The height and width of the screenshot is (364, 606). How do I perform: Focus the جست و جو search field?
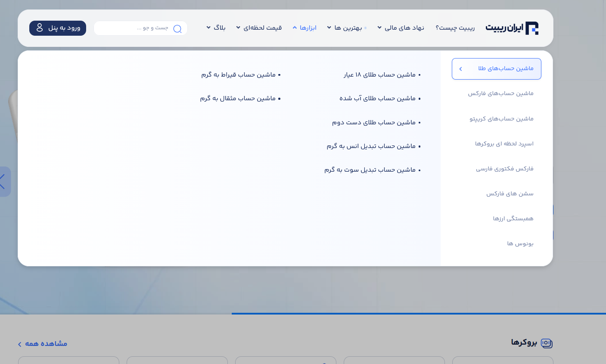click(140, 28)
